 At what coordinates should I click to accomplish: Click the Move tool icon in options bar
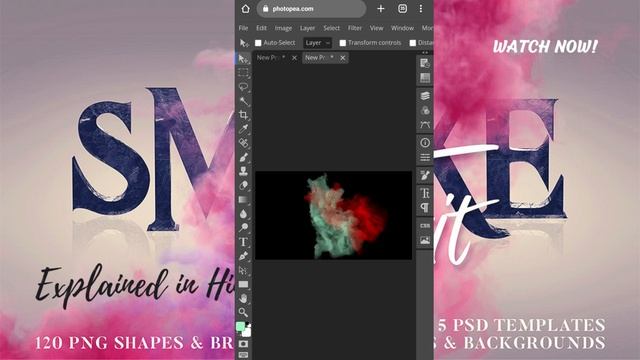[244, 43]
